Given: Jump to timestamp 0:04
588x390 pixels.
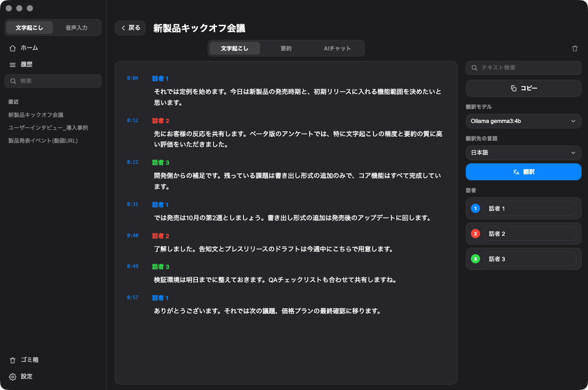Looking at the screenshot, I should pos(133,78).
